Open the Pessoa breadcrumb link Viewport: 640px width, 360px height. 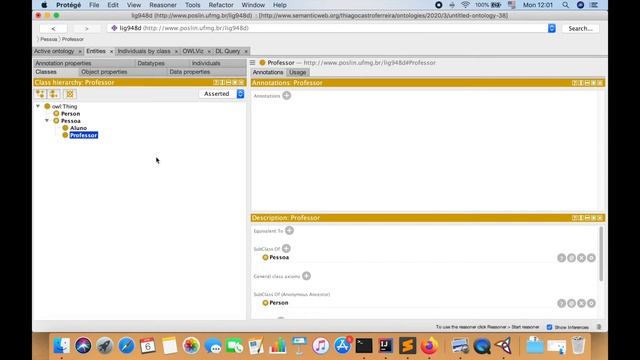(49, 39)
